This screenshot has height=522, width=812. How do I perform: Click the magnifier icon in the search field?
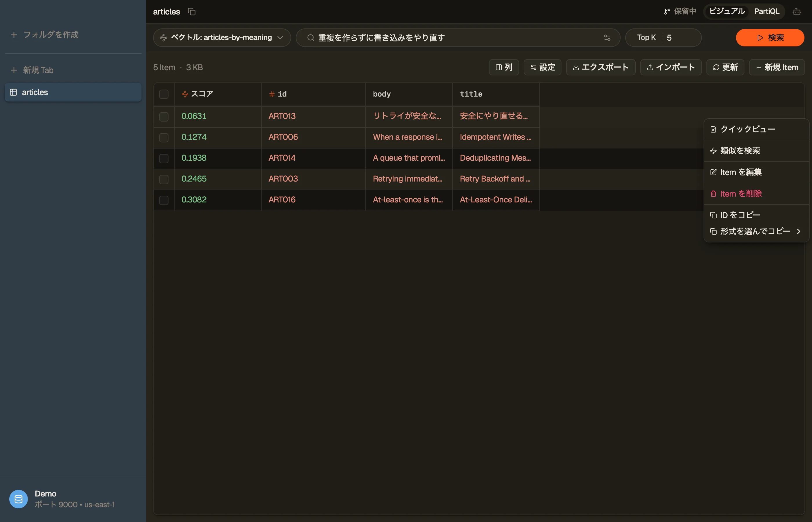pos(310,38)
